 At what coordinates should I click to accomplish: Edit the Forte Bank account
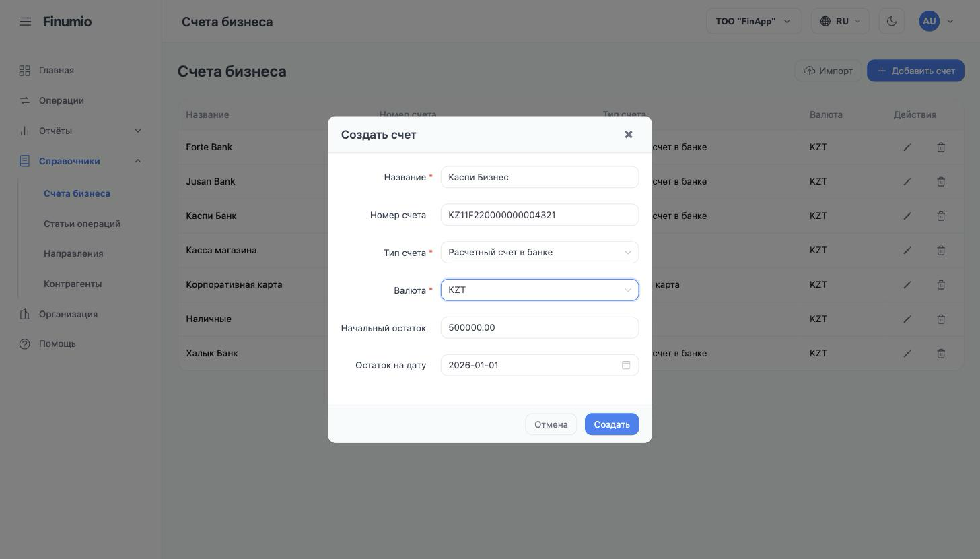point(907,147)
